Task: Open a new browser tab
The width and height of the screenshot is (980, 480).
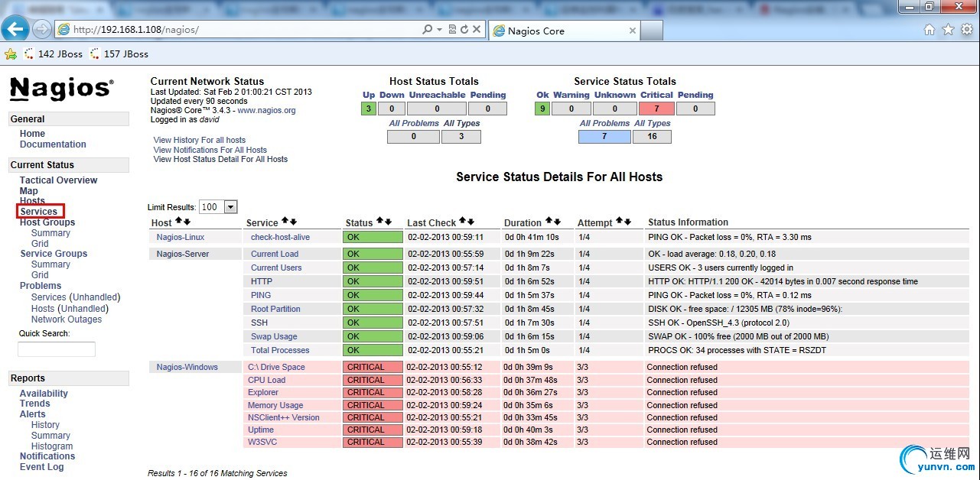Action: (652, 31)
